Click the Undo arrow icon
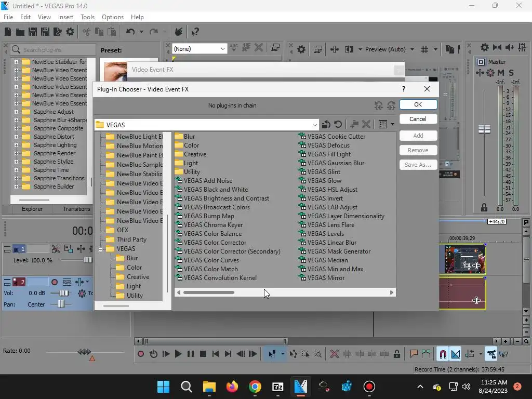Image resolution: width=532 pixels, height=399 pixels. 130,32
